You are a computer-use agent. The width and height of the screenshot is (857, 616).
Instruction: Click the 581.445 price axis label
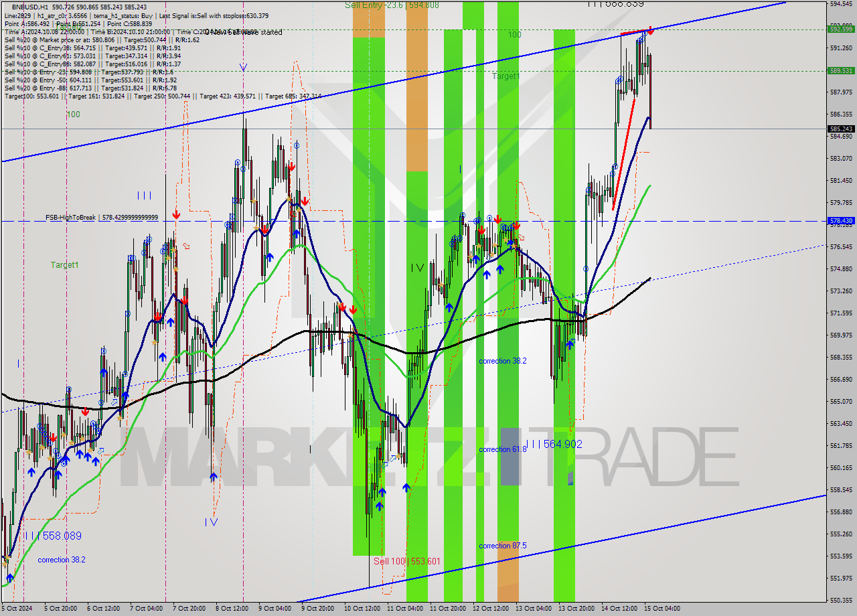(841, 181)
